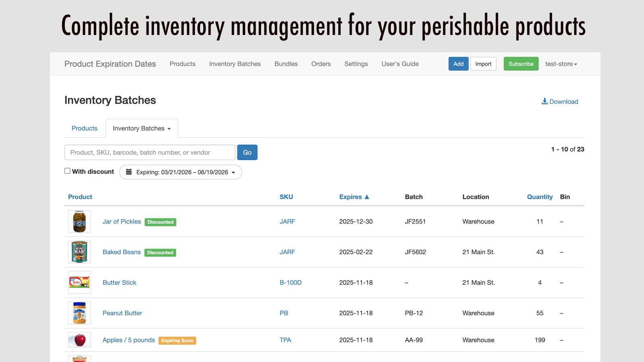644x362 pixels.
Task: Open Apples product thumbnail
Action: pyautogui.click(x=79, y=340)
